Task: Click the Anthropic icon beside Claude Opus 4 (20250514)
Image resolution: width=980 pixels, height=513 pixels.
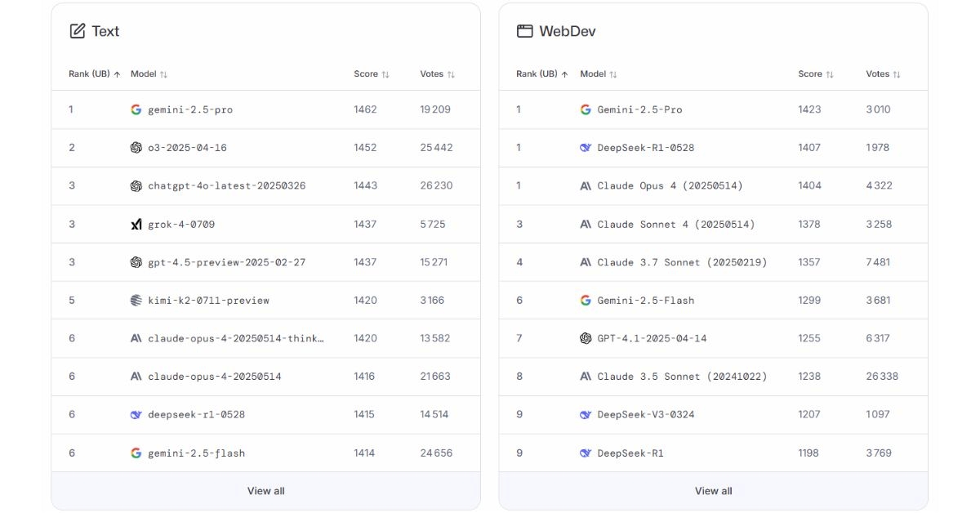Action: click(x=586, y=185)
